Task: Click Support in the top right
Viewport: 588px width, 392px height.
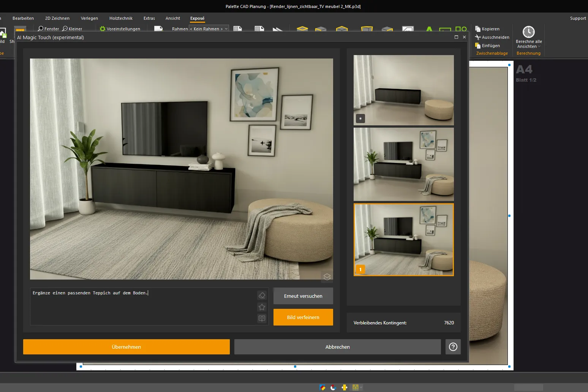Action: 578,18
